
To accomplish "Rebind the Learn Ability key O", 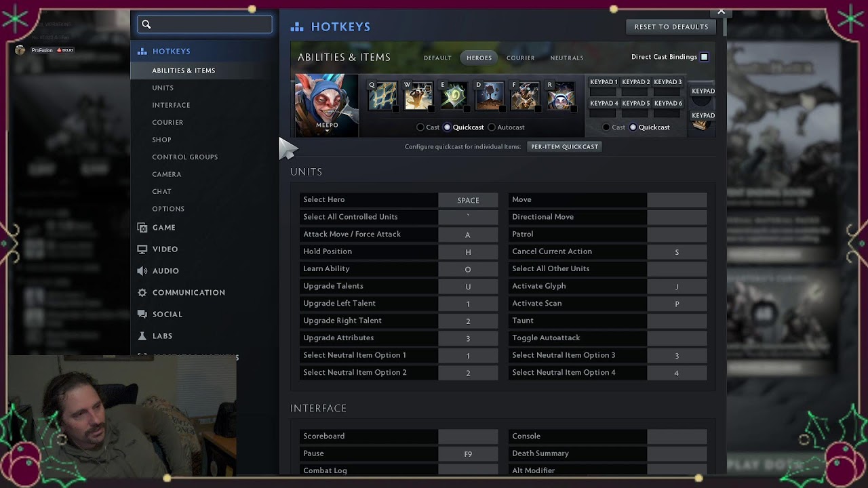I will tap(468, 269).
